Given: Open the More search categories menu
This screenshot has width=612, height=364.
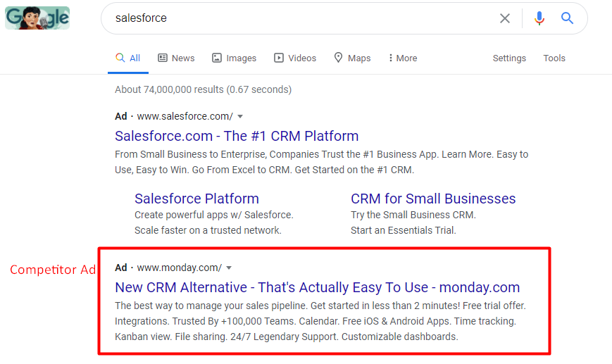Looking at the screenshot, I should [403, 58].
